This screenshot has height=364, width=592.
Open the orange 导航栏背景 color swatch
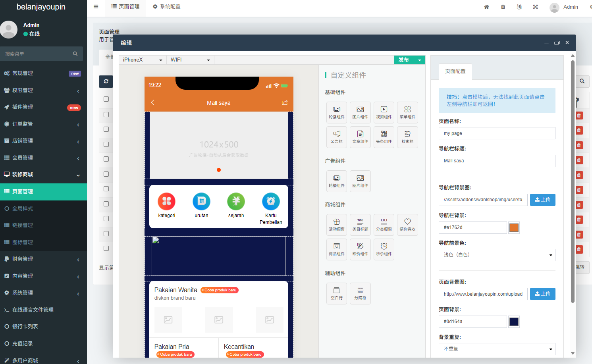click(514, 227)
